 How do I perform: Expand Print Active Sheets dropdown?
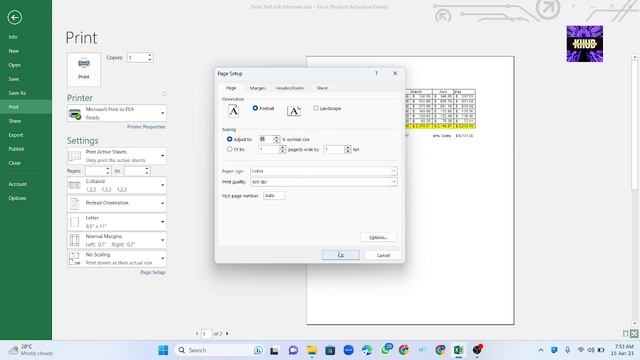[x=117, y=156]
